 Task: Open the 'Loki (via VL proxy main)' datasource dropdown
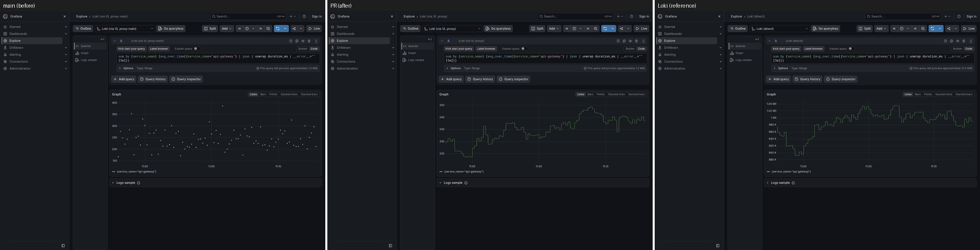point(125,29)
